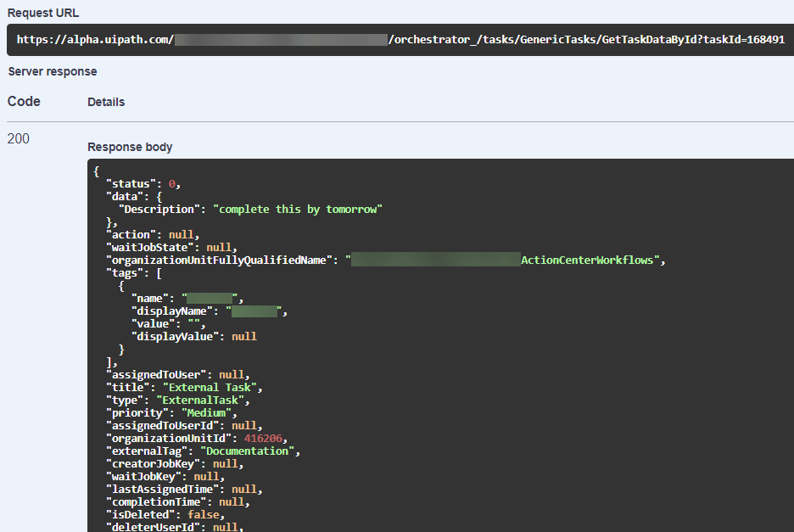Click the Response body label

point(130,147)
